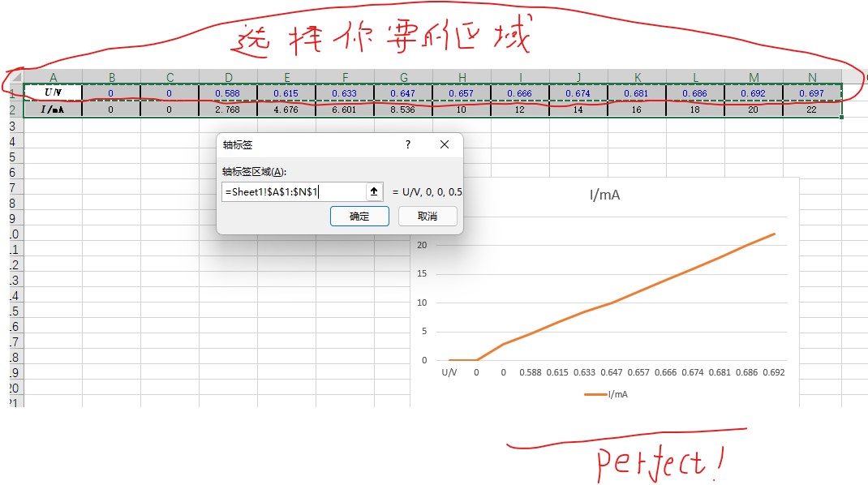Cancel with the 取消 button

point(428,216)
